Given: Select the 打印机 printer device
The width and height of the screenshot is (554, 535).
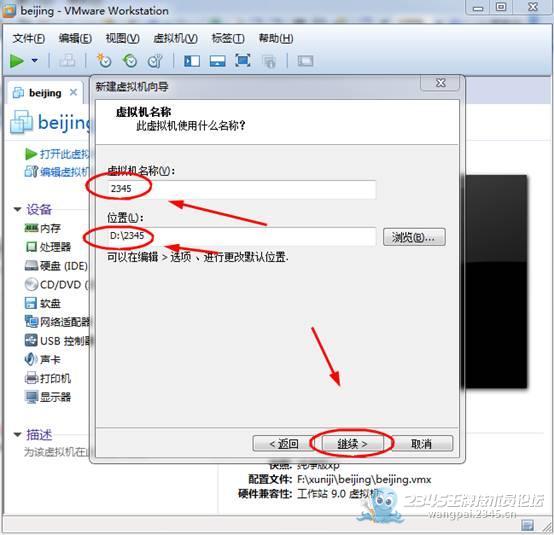Looking at the screenshot, I should (x=48, y=378).
